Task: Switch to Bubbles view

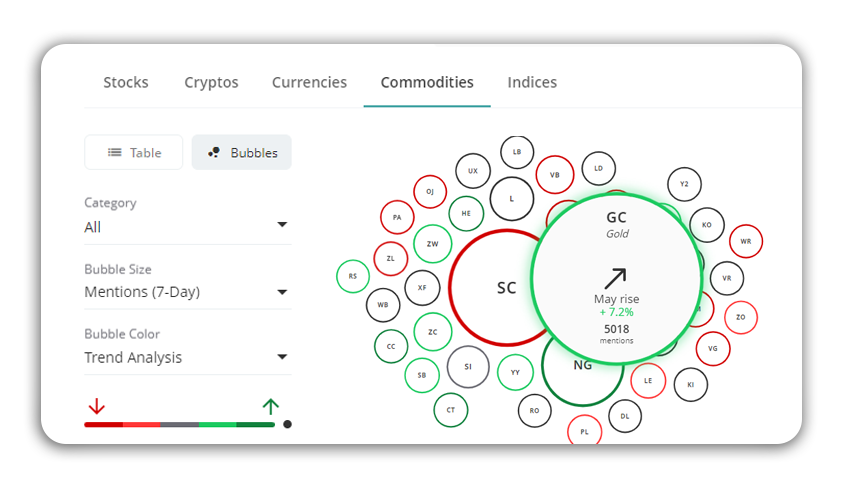Action: (x=242, y=152)
